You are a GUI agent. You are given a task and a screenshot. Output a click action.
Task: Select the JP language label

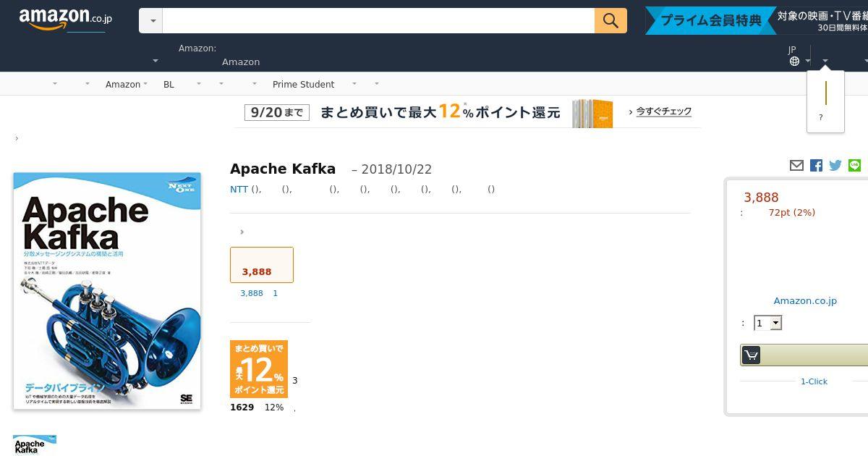(792, 50)
